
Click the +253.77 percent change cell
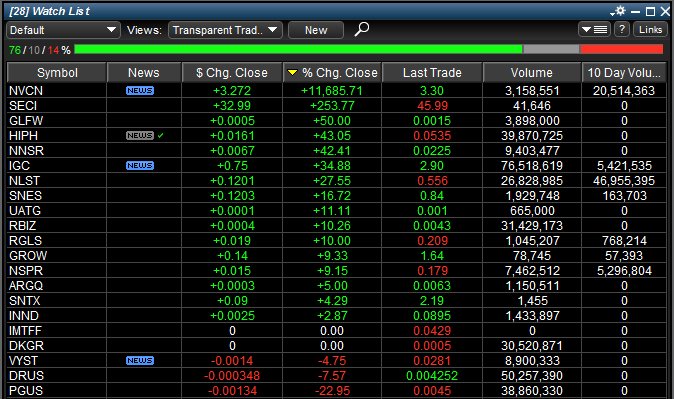point(331,106)
